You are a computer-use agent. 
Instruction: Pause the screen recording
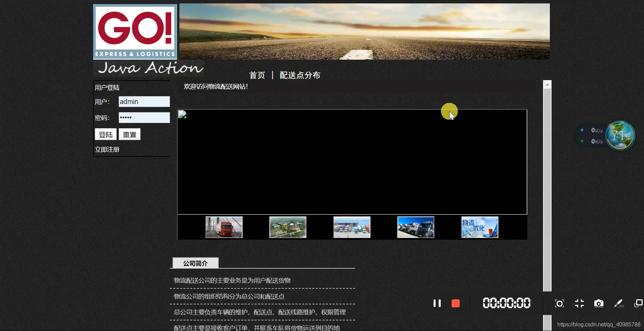tap(437, 303)
